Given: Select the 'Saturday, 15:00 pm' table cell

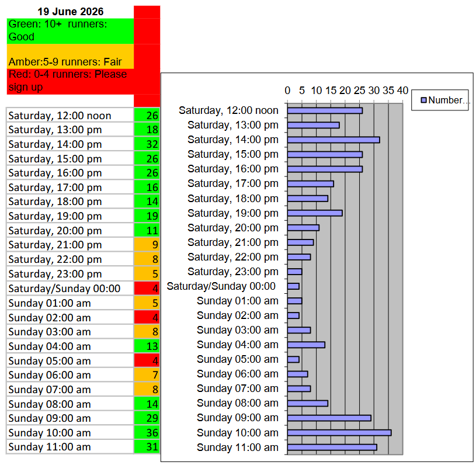Looking at the screenshot, I should coord(70,158).
